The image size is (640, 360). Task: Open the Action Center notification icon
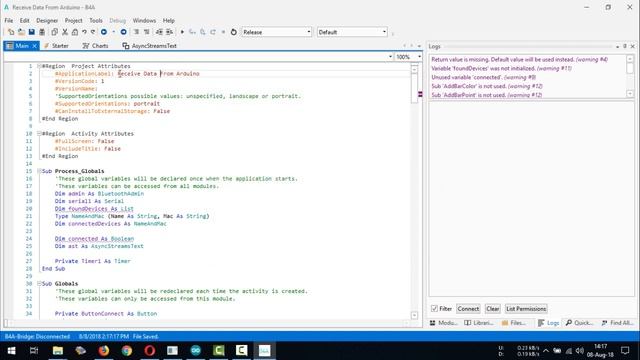click(x=625, y=350)
